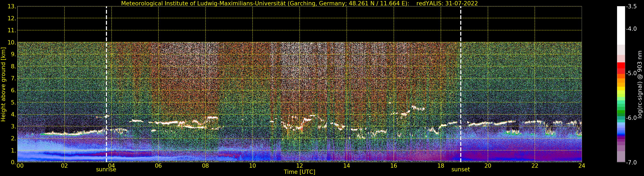
Task: Click the '02' time tick label
Action: (x=64, y=166)
